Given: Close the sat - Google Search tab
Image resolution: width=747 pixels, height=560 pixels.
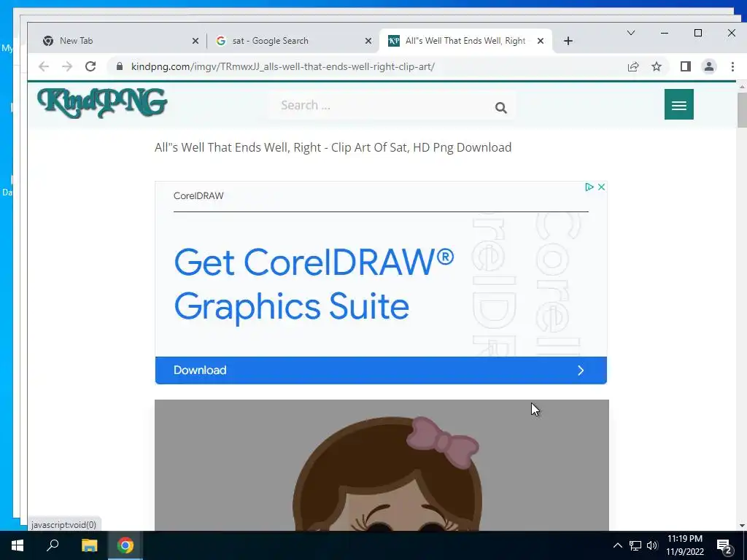Looking at the screenshot, I should pyautogui.click(x=368, y=41).
